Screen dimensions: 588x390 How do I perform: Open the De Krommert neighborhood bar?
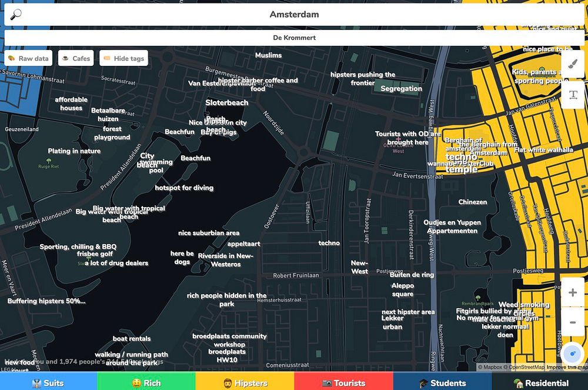294,38
